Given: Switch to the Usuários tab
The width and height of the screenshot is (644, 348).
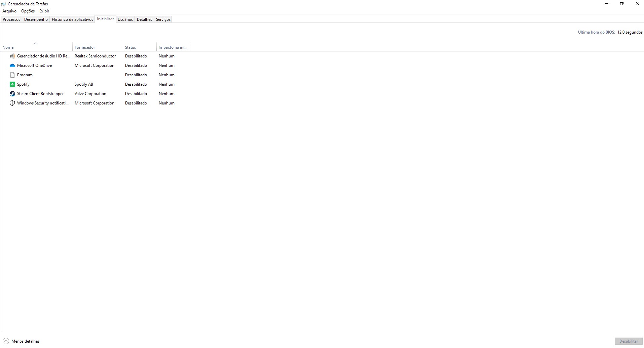Looking at the screenshot, I should 125,19.
